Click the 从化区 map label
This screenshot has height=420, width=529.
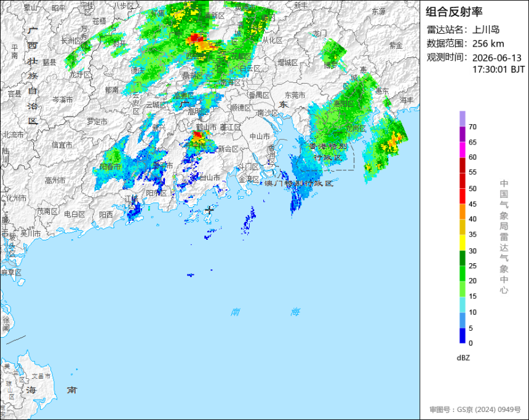click(272, 40)
